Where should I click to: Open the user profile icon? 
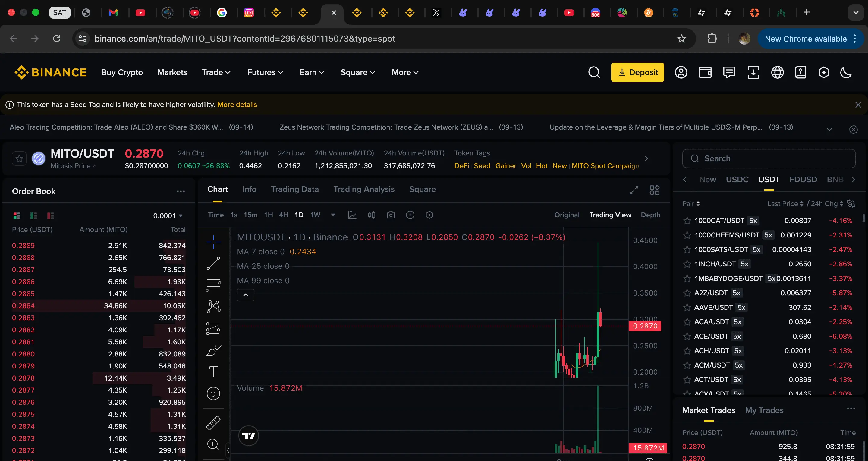[681, 72]
